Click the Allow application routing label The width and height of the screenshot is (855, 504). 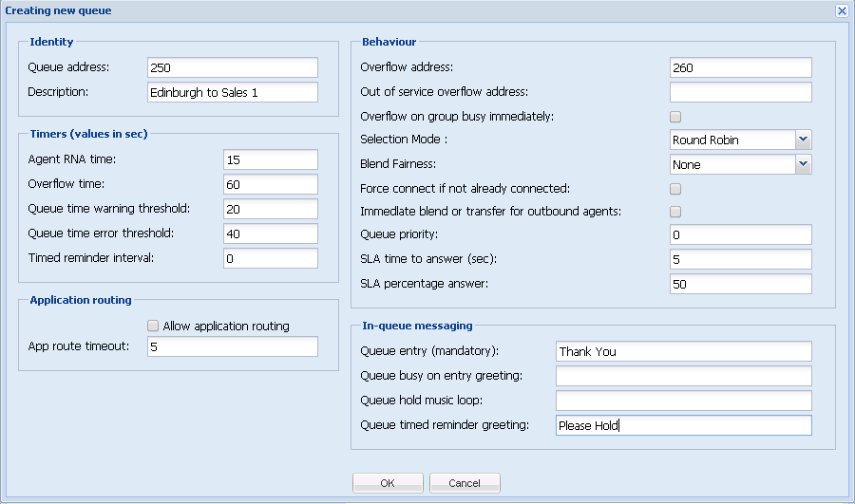(x=226, y=326)
